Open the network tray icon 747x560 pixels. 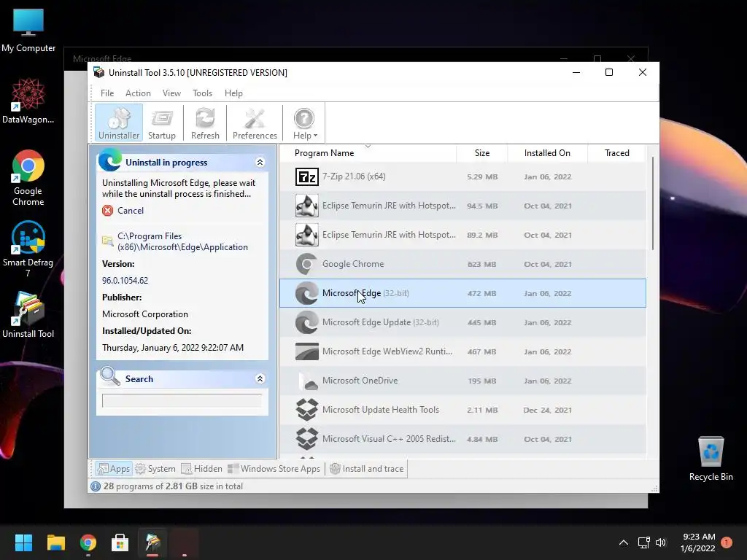(643, 542)
